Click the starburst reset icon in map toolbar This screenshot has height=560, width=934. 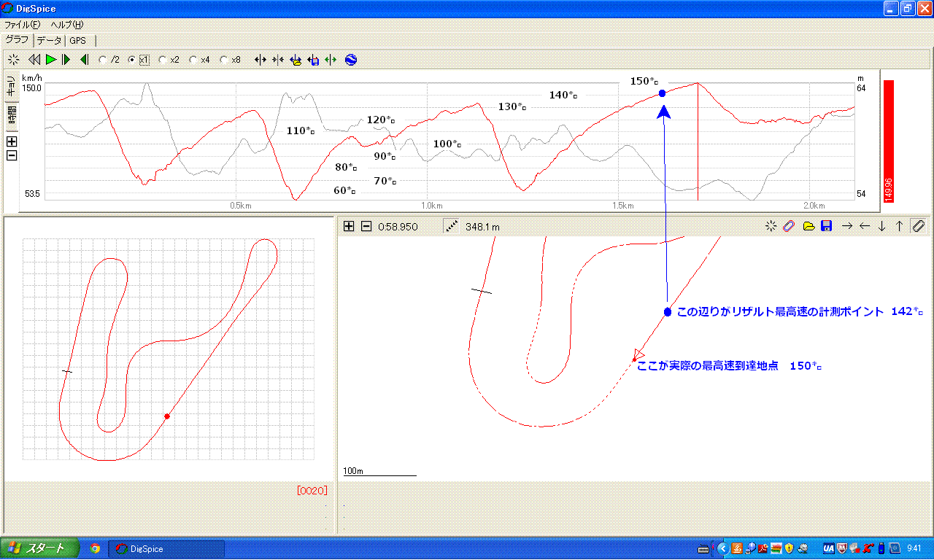(771, 226)
